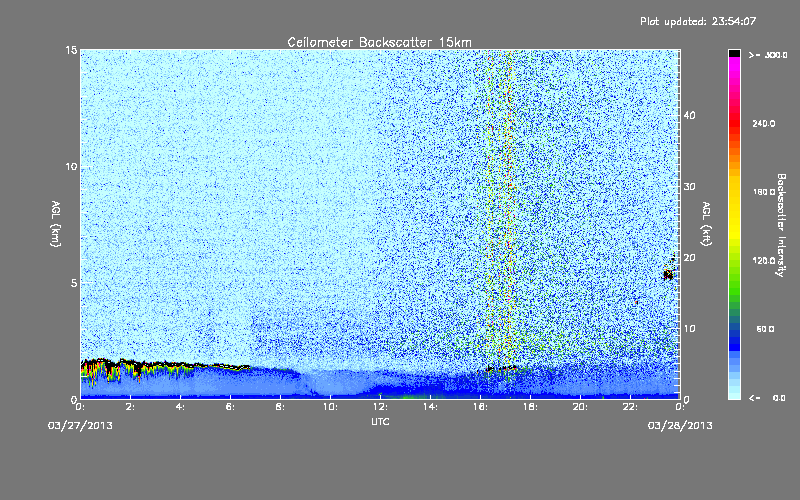Click the "0:" hour tick above 03/28/2013
Image resolution: width=800 pixels, height=500 pixels.
[x=680, y=407]
